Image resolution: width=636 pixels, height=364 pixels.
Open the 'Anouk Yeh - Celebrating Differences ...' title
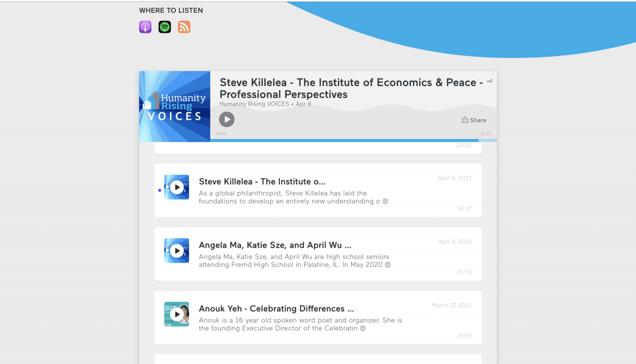pyautogui.click(x=276, y=309)
